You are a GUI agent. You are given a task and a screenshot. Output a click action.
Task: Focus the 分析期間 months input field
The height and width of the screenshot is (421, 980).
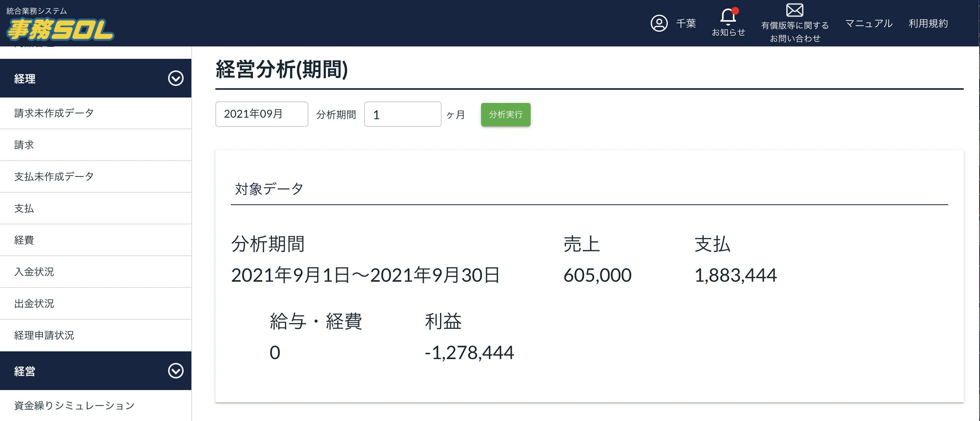[x=402, y=115]
